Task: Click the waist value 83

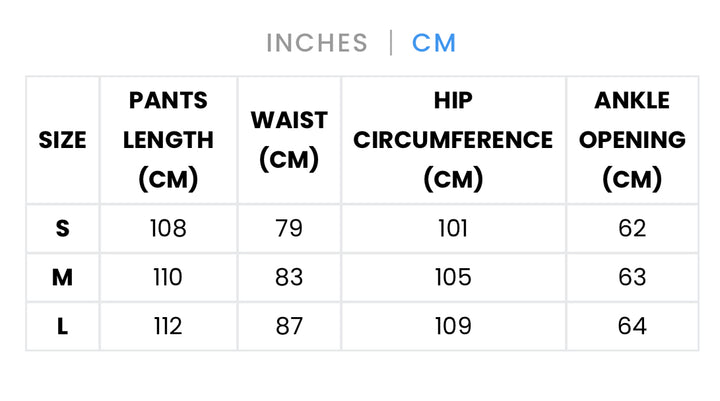Action: [x=289, y=277]
